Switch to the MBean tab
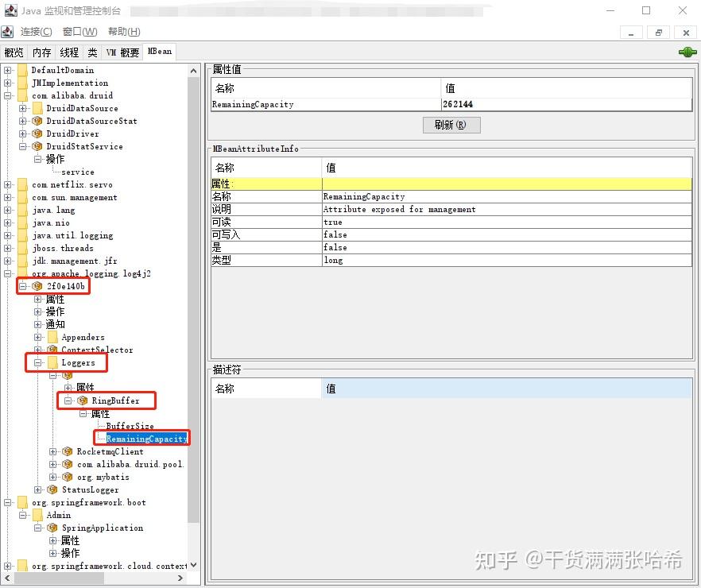This screenshot has width=701, height=588. click(x=160, y=52)
